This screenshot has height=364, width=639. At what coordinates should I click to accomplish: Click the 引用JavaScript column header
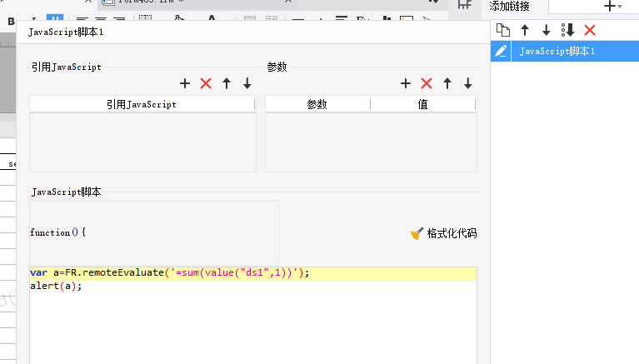[142, 104]
